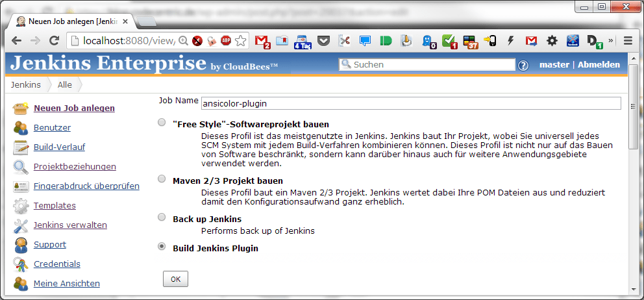The width and height of the screenshot is (644, 300).
Task: Click the Jenkins verwalten tools icon
Action: point(21,225)
